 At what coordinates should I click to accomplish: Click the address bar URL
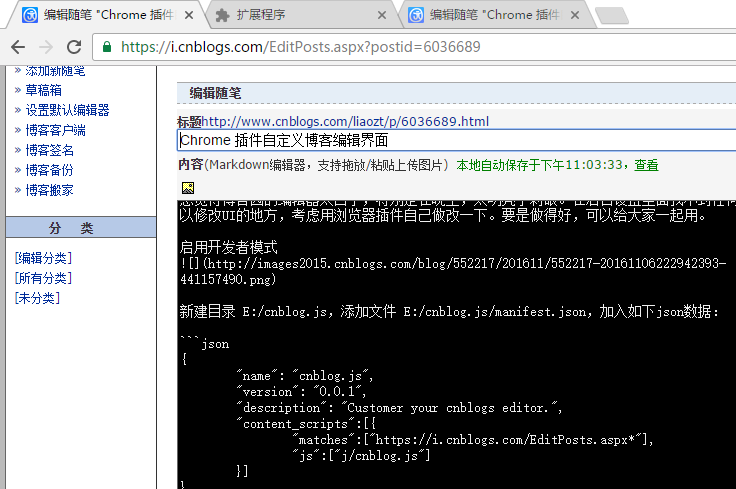coord(300,47)
